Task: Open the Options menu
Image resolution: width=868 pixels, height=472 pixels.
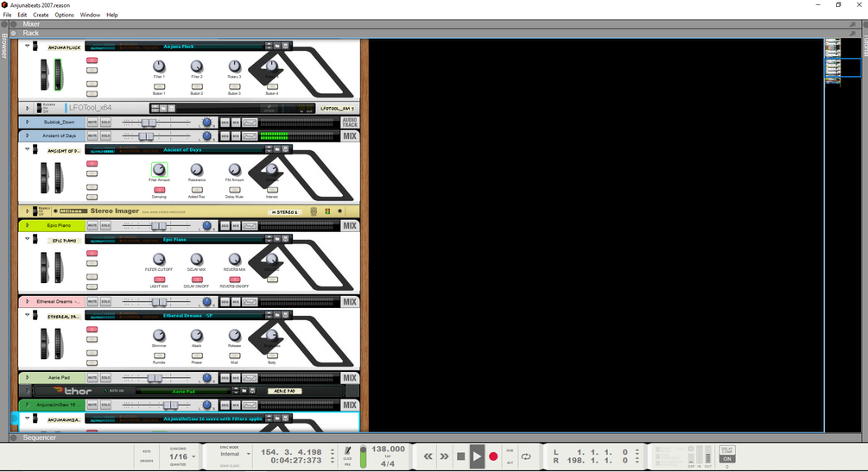Action: click(x=64, y=15)
